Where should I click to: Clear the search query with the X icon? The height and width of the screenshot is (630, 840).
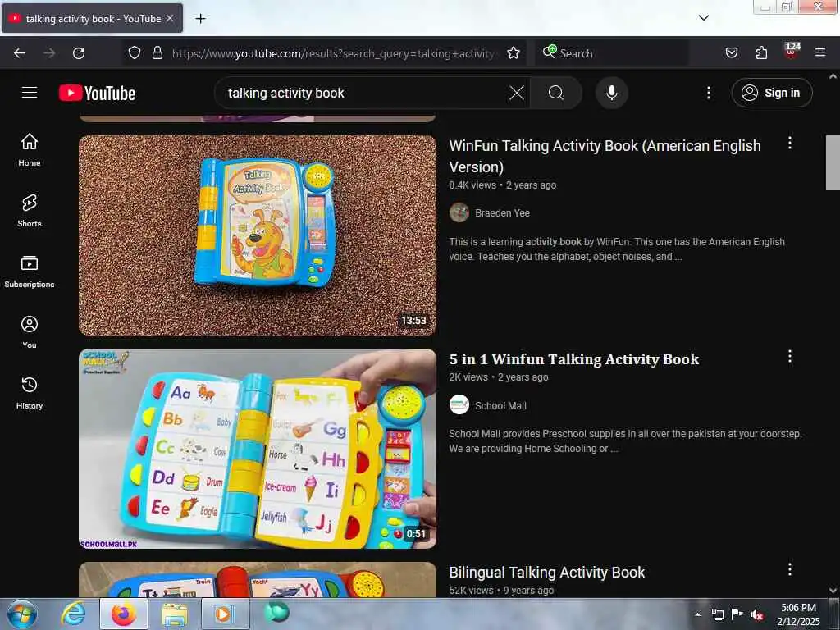(517, 93)
